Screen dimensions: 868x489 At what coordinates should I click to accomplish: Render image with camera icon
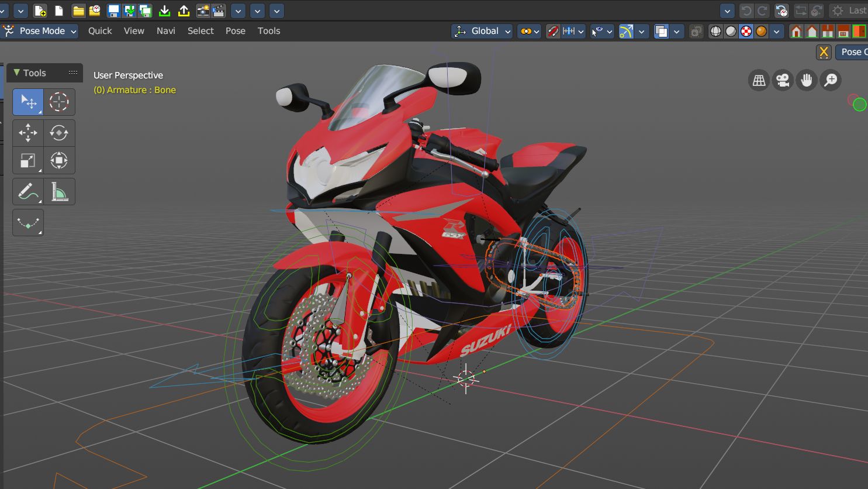click(203, 11)
